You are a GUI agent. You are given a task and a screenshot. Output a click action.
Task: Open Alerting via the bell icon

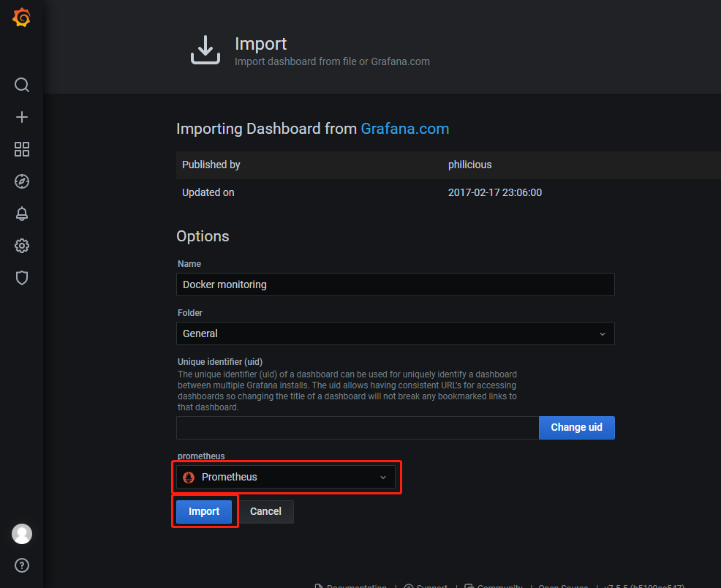(x=22, y=214)
